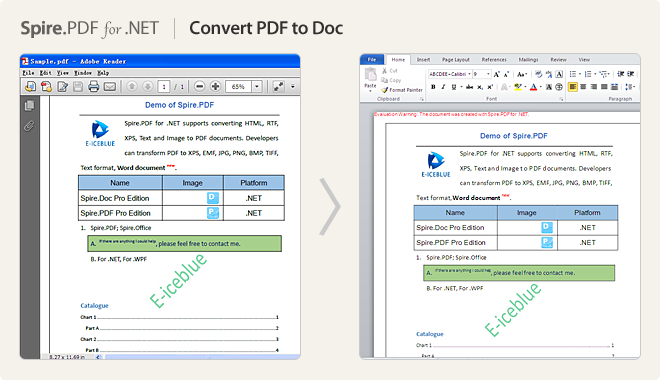Click the blue File button in Word
This screenshot has height=380, width=660.
[372, 60]
